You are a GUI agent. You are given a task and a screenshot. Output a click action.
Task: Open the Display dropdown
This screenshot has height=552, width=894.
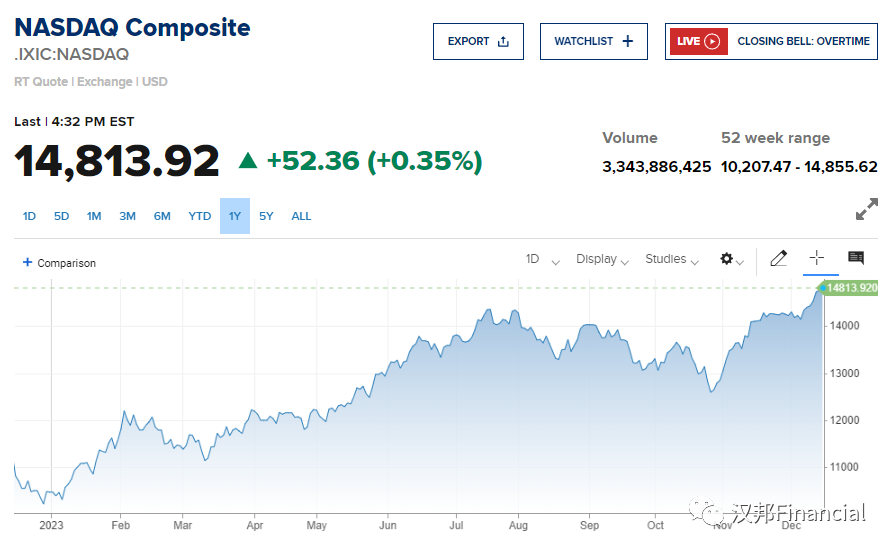pos(602,260)
